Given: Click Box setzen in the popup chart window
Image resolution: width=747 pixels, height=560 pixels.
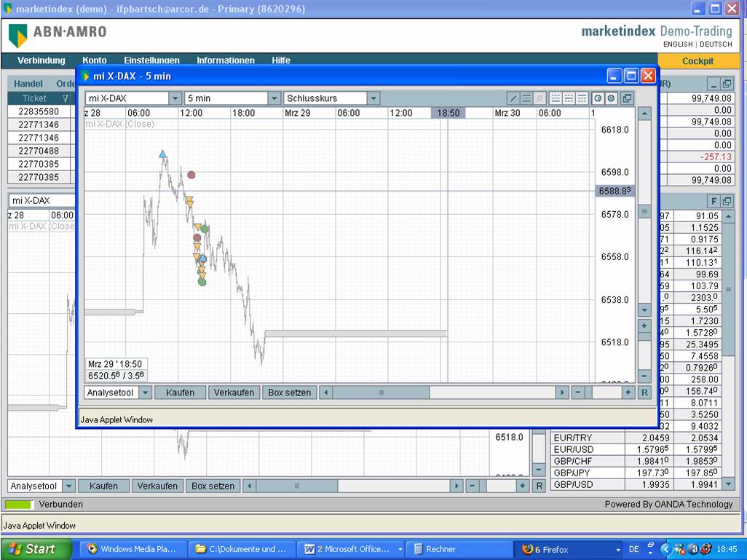Looking at the screenshot, I should [x=289, y=393].
